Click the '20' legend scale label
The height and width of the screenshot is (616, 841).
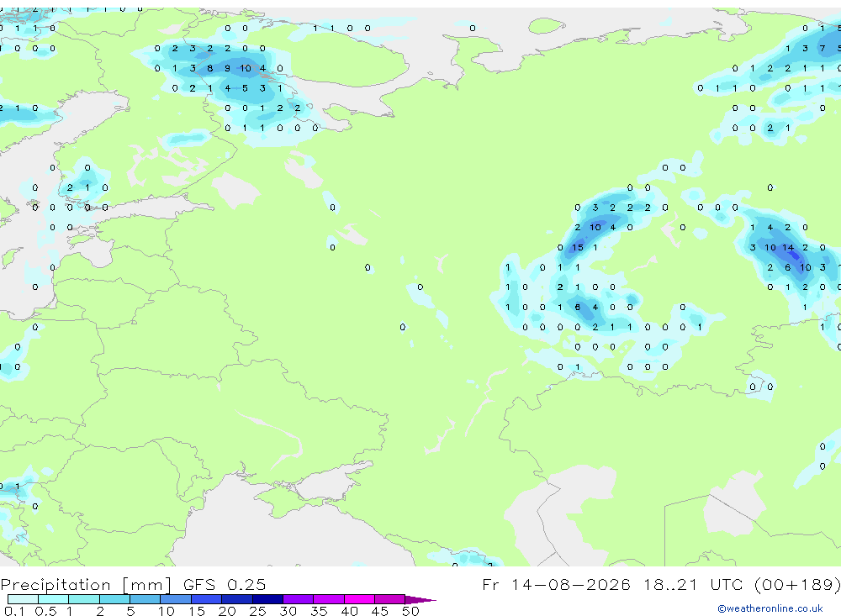click(x=227, y=611)
